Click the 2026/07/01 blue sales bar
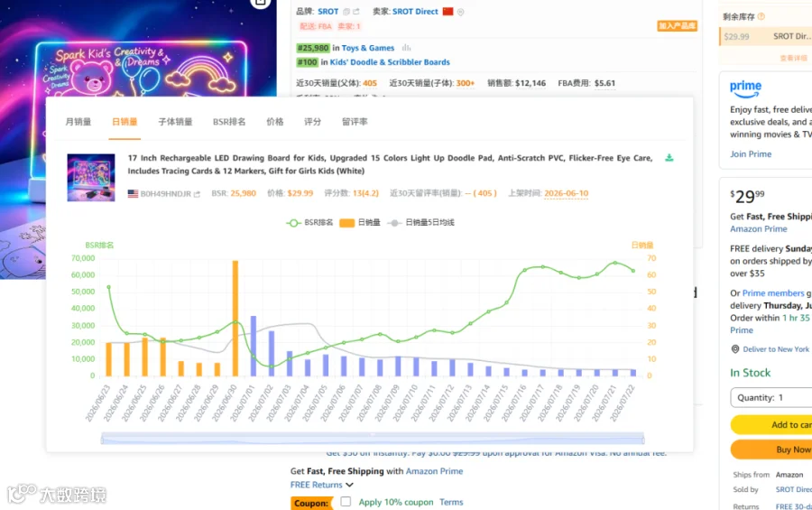Screen dimensions: 812x510 254,346
